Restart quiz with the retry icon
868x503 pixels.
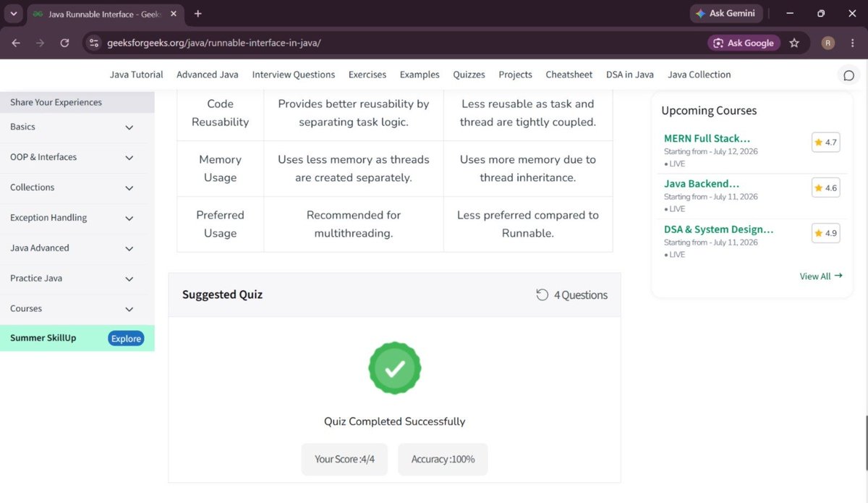click(542, 295)
